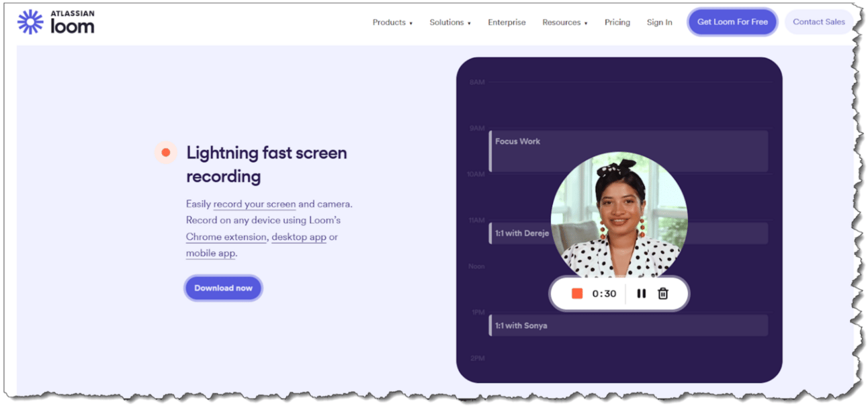Click the circular camera preview of the woman
Viewport: 868px width, 412px height.
tap(619, 215)
